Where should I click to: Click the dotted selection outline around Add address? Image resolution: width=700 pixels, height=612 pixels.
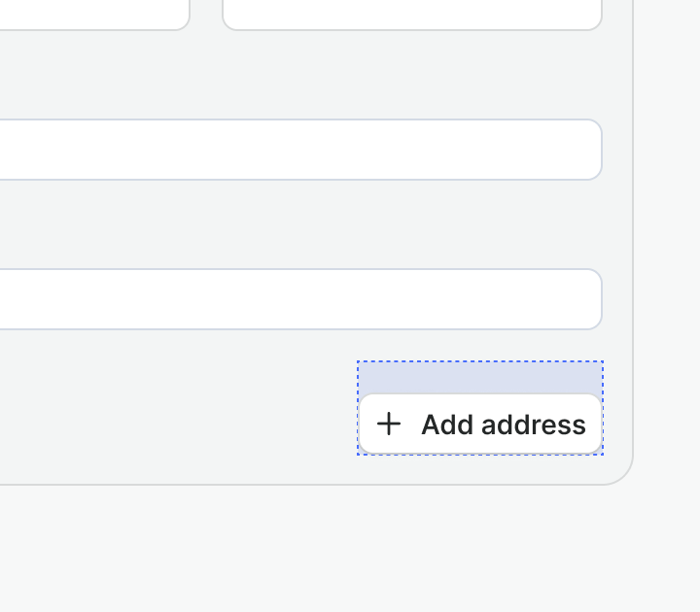pos(480,361)
